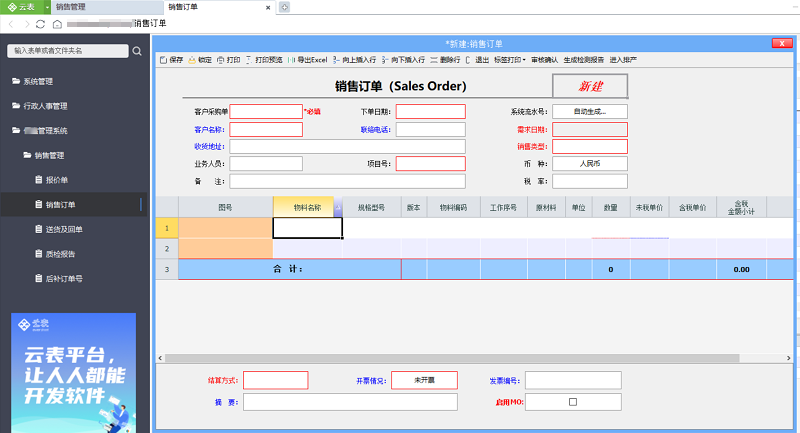Click the 项目号 input field
The width and height of the screenshot is (800, 433).
click(x=431, y=164)
